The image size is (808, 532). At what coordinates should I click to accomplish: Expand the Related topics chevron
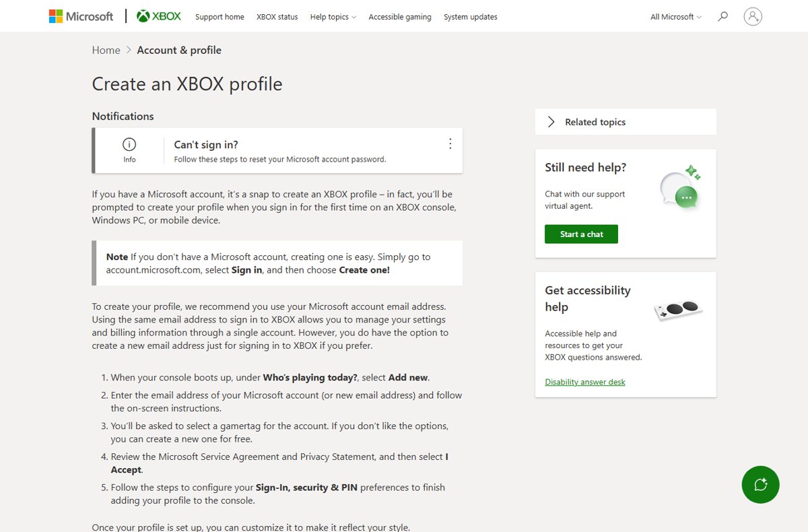pyautogui.click(x=551, y=122)
